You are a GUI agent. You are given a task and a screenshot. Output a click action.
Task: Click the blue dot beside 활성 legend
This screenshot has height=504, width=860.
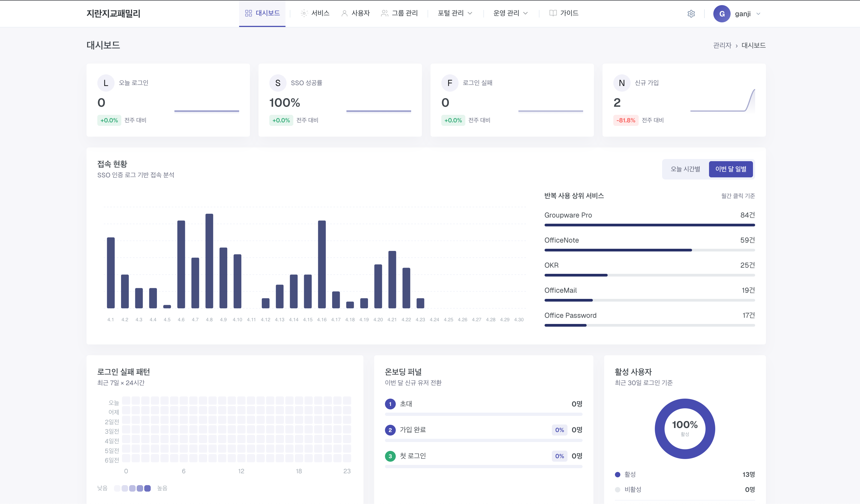(617, 475)
